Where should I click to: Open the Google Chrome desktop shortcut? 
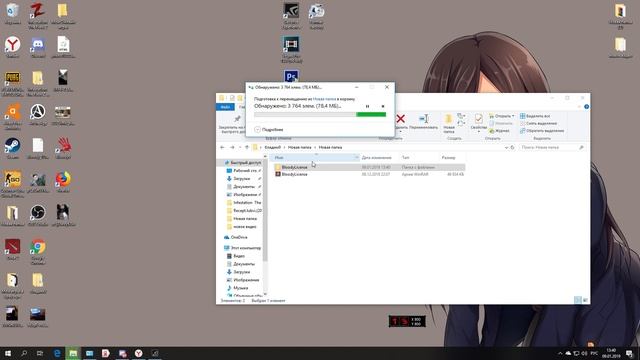click(x=38, y=252)
